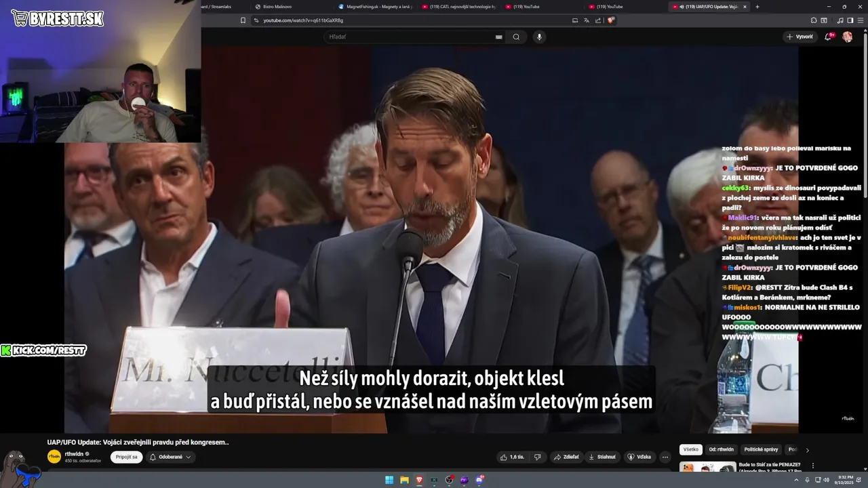Click the video title UAP/UFO Update text
Screen dimensions: 868x488
click(138, 442)
